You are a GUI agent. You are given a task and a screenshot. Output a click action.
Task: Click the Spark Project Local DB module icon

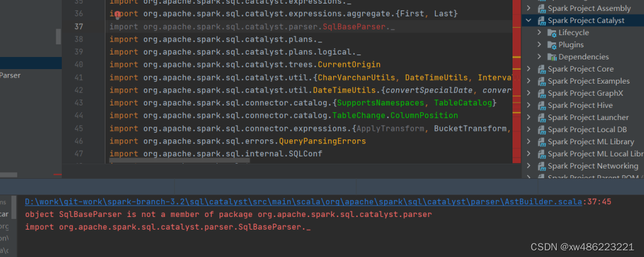point(541,130)
